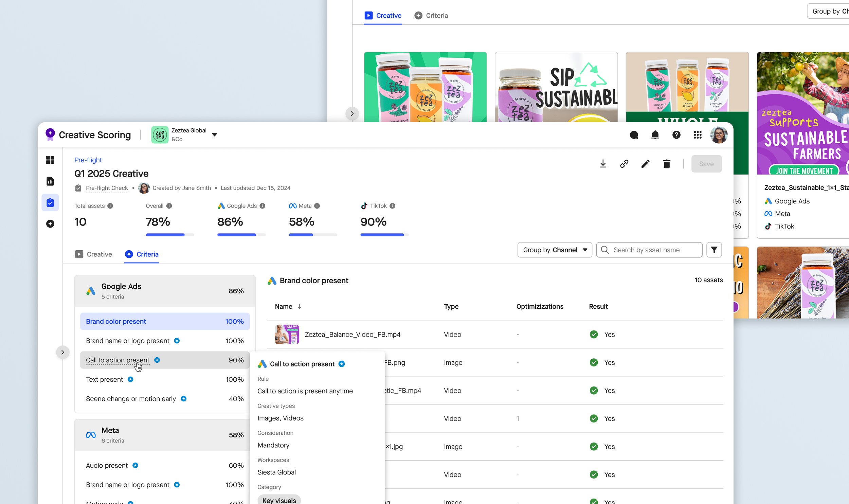Open notifications bell icon

(x=655, y=135)
